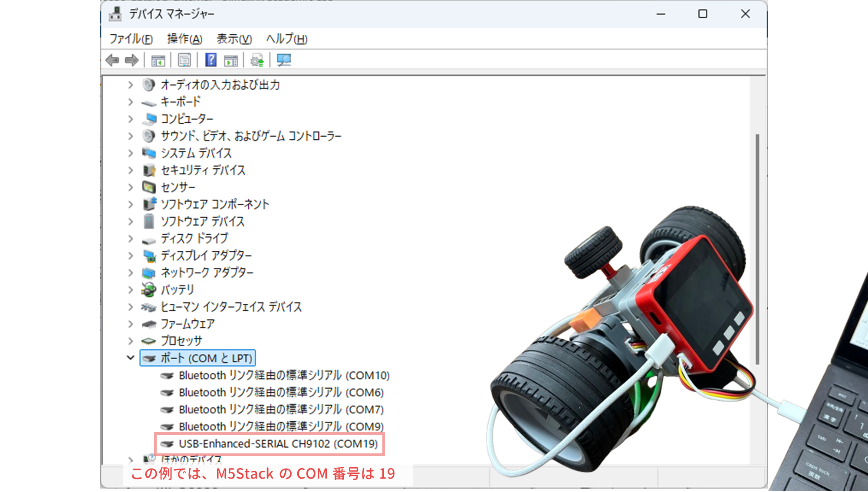Click the Scan for hardware changes icon
This screenshot has height=492, width=868.
[284, 60]
